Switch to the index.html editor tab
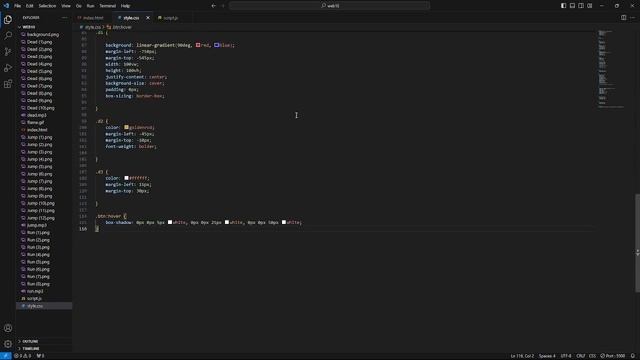640x360 pixels. [93, 18]
